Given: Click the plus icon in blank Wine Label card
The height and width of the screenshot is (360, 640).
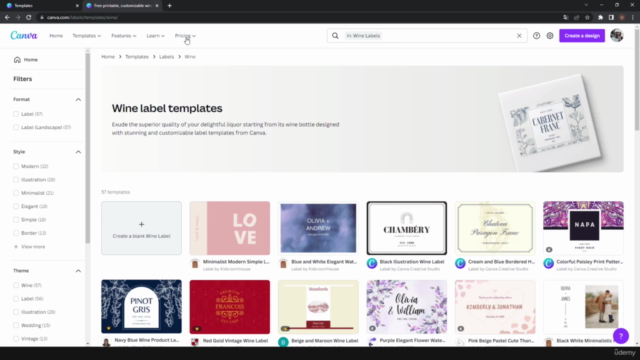Looking at the screenshot, I should point(141,224).
